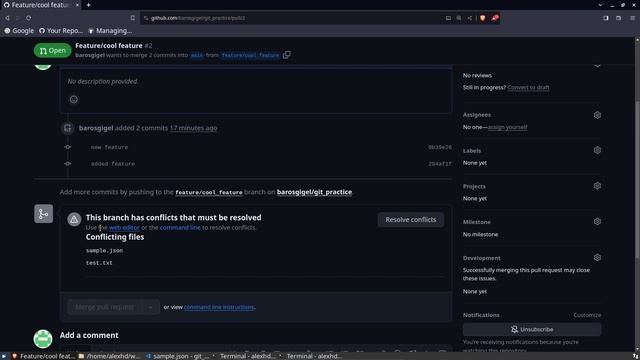Open the command line link for conflicts

point(180,227)
